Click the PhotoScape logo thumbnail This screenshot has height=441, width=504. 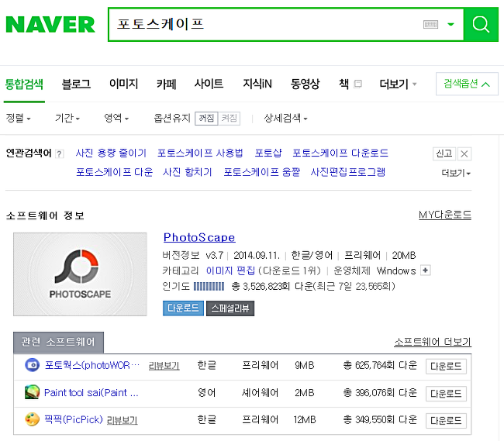pyautogui.click(x=80, y=274)
